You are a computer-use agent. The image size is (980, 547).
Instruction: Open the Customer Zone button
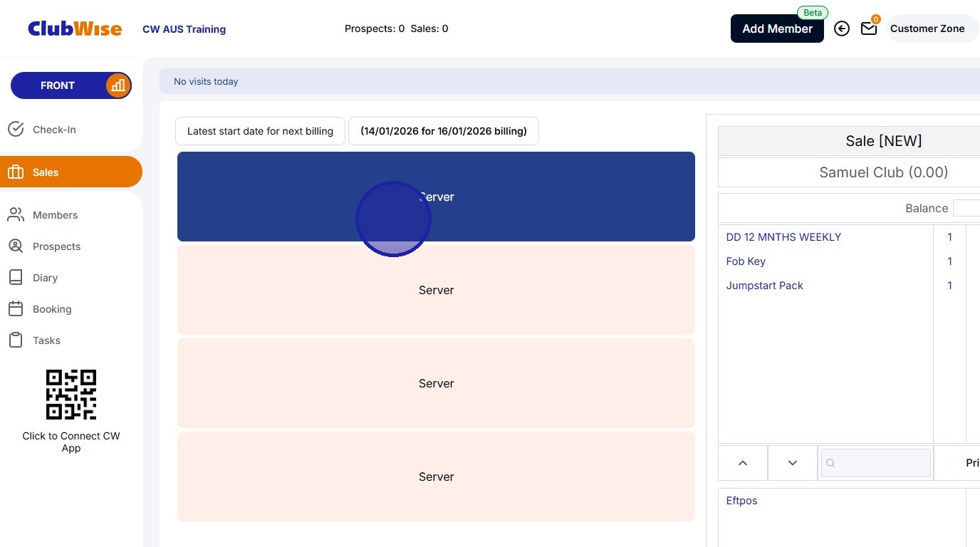tap(932, 28)
